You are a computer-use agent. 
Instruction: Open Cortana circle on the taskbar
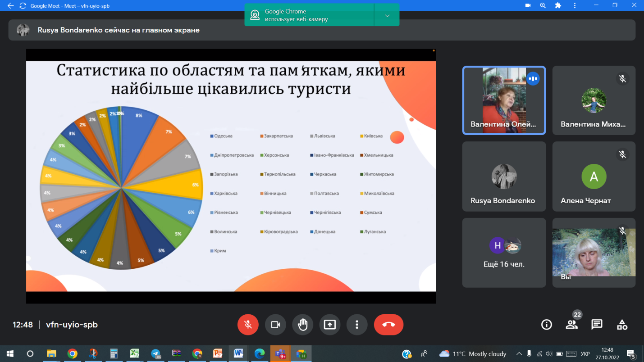(x=30, y=354)
